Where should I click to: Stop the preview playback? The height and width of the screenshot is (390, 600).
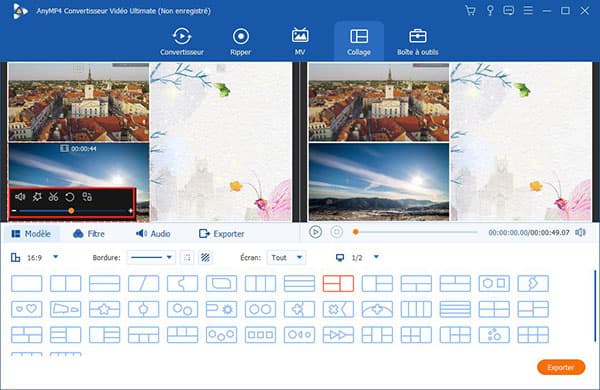337,232
